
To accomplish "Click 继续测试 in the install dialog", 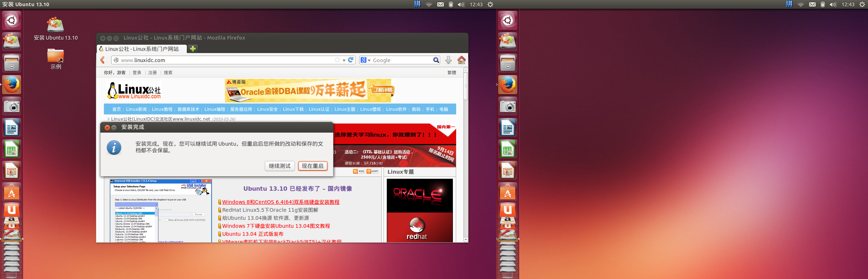I will pyautogui.click(x=280, y=166).
